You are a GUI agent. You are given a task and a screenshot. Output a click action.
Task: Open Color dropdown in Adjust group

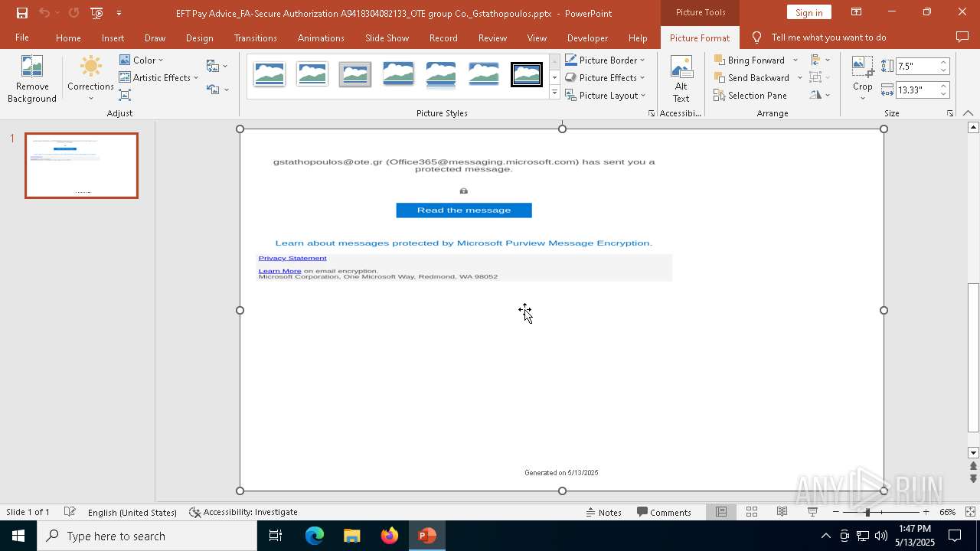tap(142, 60)
